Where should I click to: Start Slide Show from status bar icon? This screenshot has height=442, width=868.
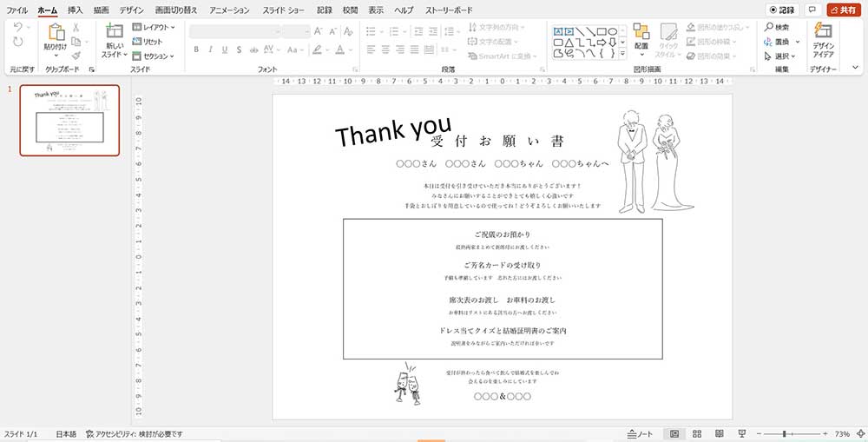tap(742, 434)
